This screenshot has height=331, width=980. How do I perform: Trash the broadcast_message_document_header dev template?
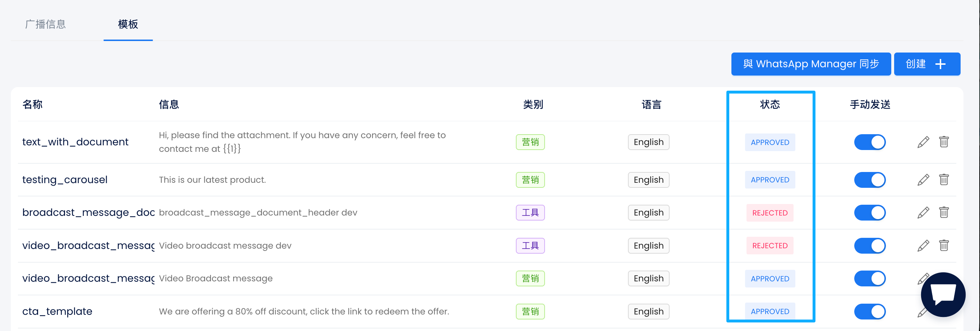point(943,213)
